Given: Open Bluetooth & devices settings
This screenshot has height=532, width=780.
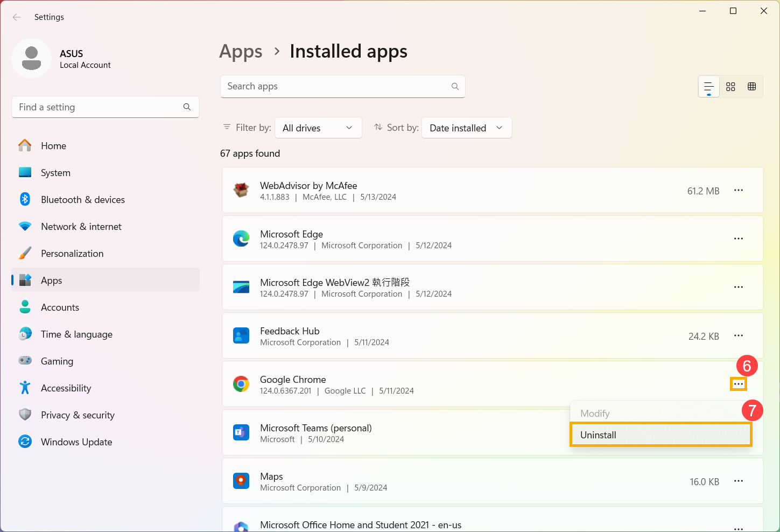Looking at the screenshot, I should [x=106, y=199].
